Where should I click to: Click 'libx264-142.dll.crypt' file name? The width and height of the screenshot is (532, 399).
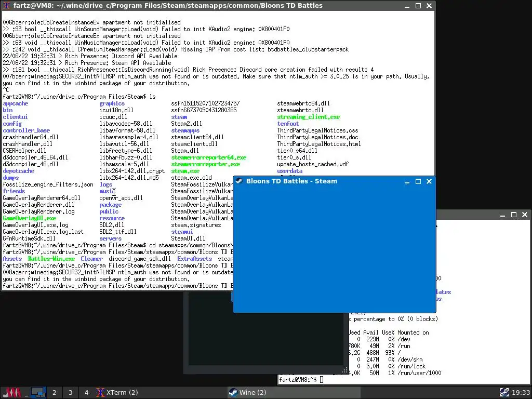tap(132, 171)
